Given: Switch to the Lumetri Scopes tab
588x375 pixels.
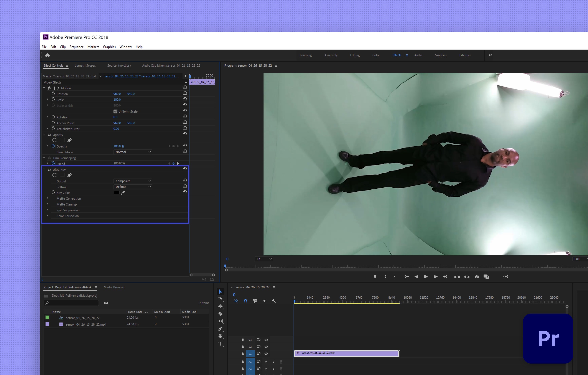Looking at the screenshot, I should [85, 66].
